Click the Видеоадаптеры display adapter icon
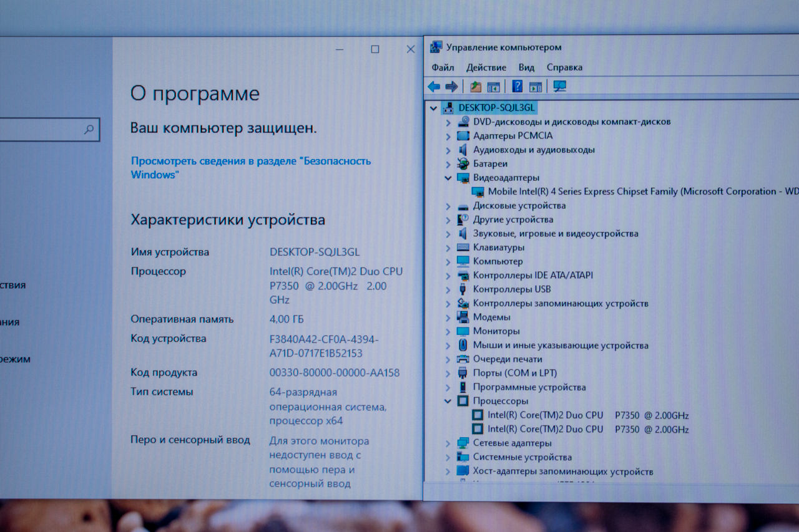 [463, 178]
